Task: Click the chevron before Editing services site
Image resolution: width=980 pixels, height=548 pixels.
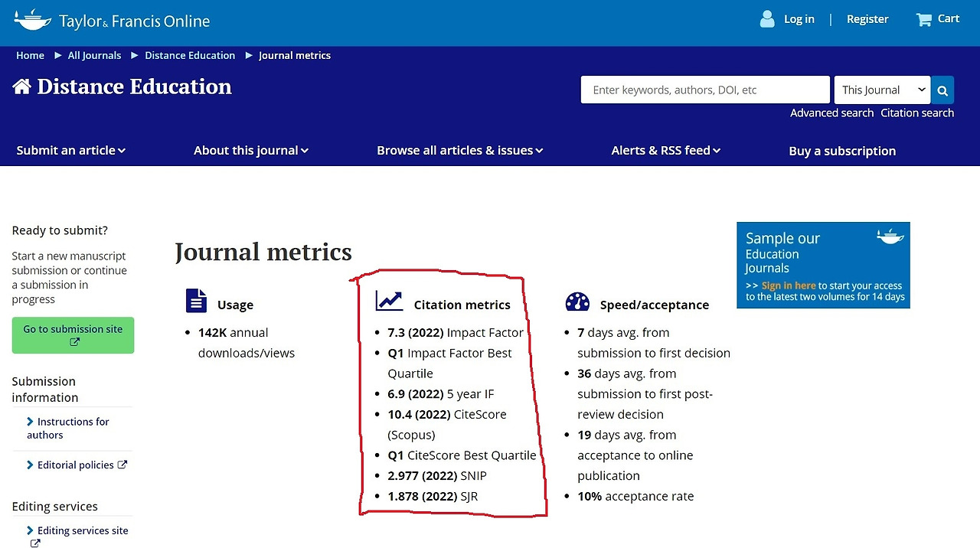Action: (x=30, y=530)
